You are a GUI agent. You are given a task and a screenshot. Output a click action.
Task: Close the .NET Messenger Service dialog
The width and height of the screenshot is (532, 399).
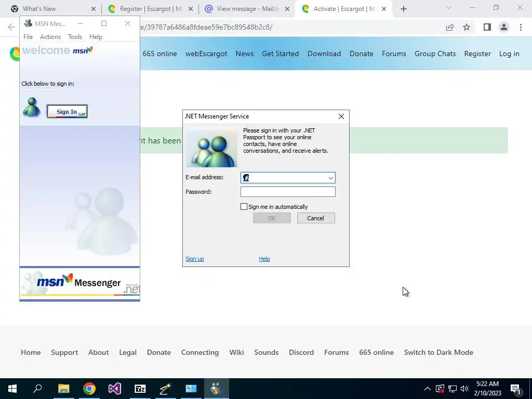tap(341, 116)
